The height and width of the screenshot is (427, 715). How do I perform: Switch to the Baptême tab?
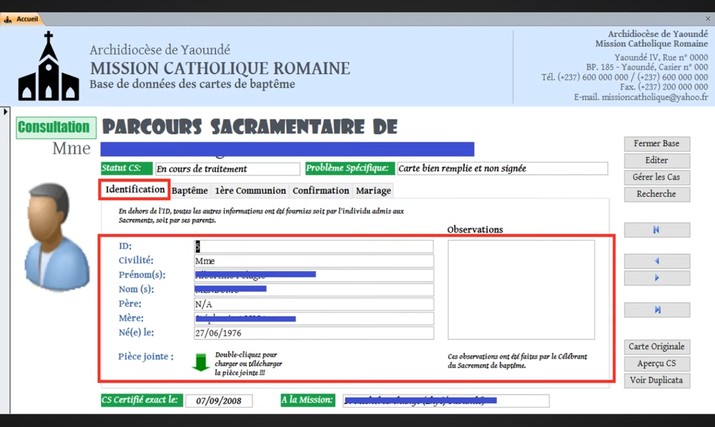pyautogui.click(x=190, y=191)
